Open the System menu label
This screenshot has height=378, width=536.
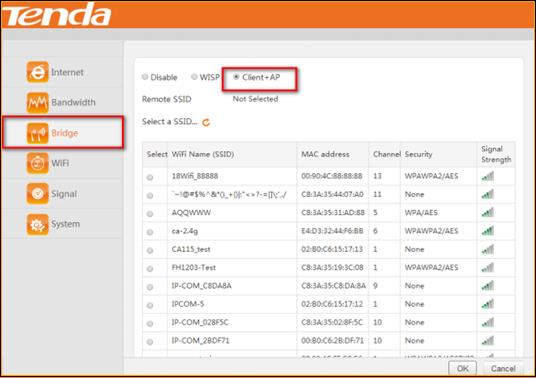66,224
